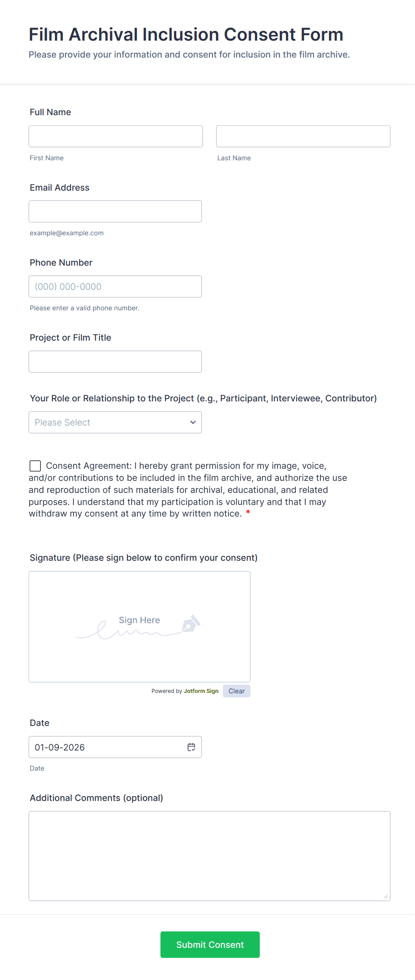Viewport: 415px width, 980px height.
Task: Open the date picker calendar icon
Action: [191, 746]
